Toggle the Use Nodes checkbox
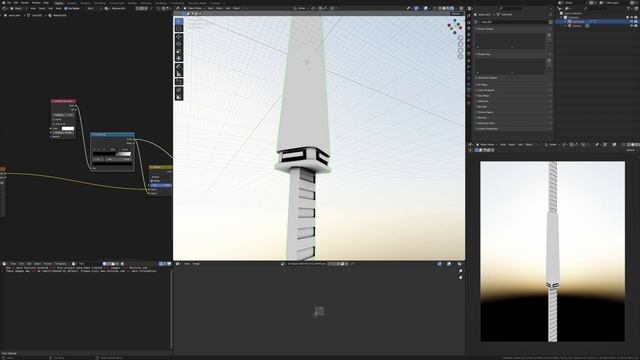 click(x=66, y=8)
